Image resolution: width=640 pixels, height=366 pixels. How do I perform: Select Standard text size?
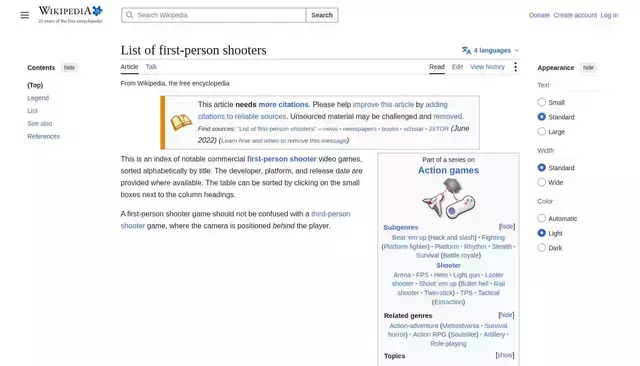tap(542, 117)
